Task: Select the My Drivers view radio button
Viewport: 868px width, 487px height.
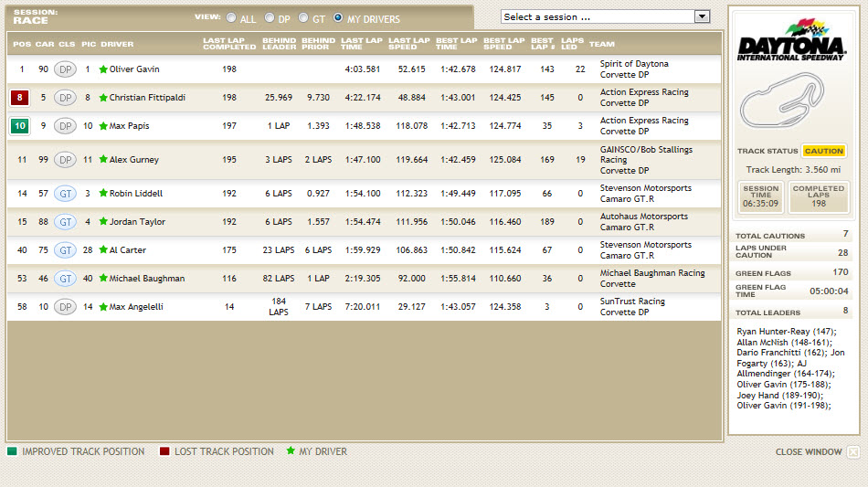Action: tap(338, 17)
